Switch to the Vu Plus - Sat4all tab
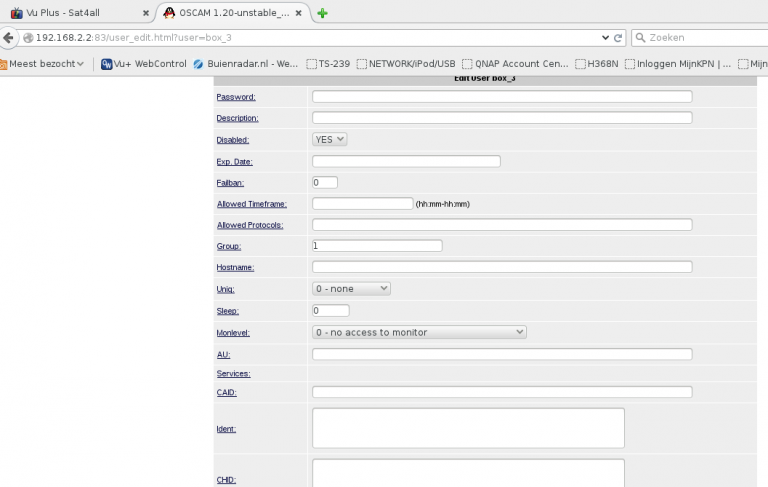 [75, 13]
